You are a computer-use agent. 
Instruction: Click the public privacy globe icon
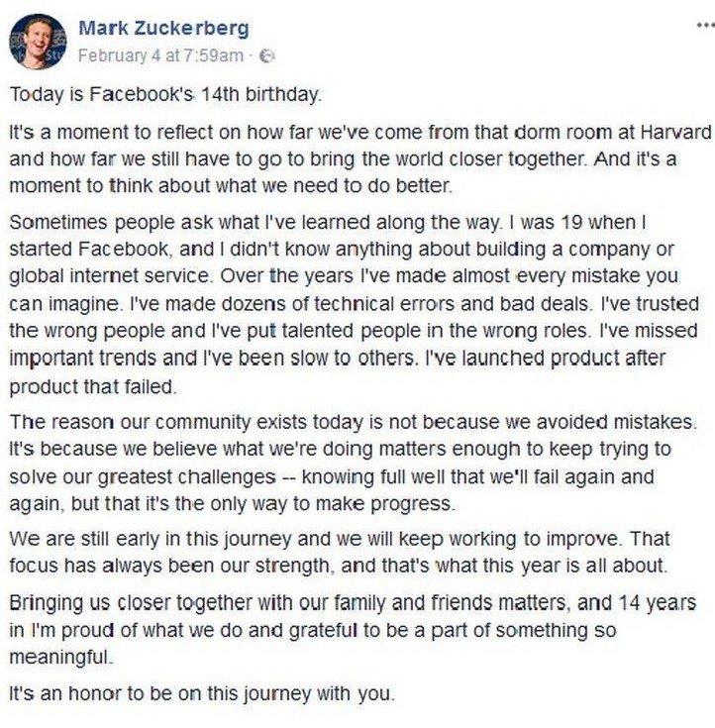[x=266, y=56]
